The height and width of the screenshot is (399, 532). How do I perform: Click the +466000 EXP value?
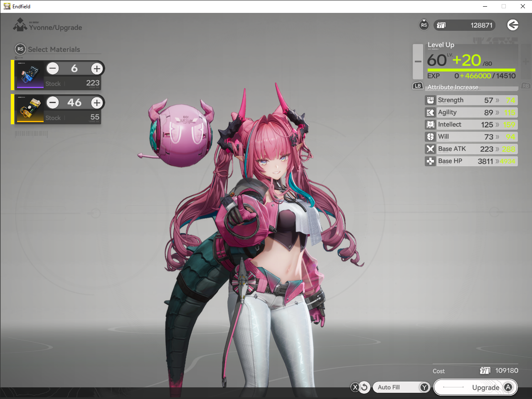pyautogui.click(x=475, y=76)
